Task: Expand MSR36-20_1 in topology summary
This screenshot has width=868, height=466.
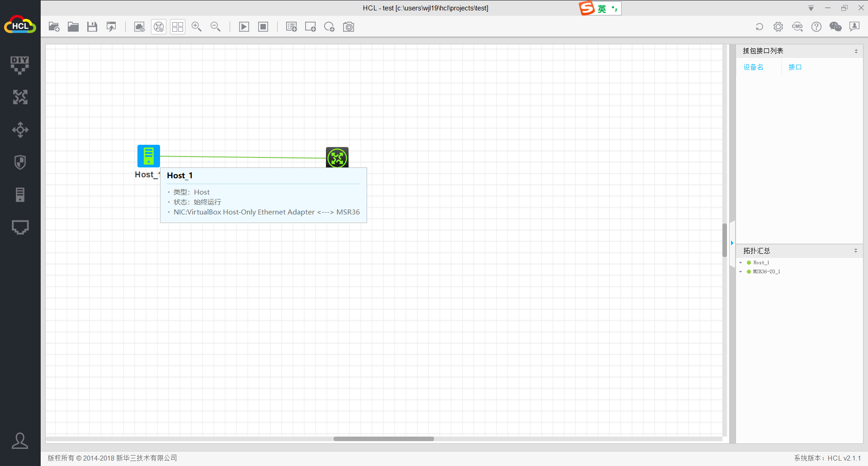Action: click(741, 272)
